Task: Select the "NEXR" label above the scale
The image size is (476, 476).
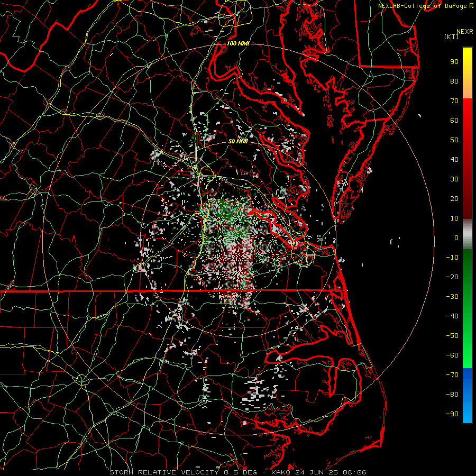Action: 465,32
